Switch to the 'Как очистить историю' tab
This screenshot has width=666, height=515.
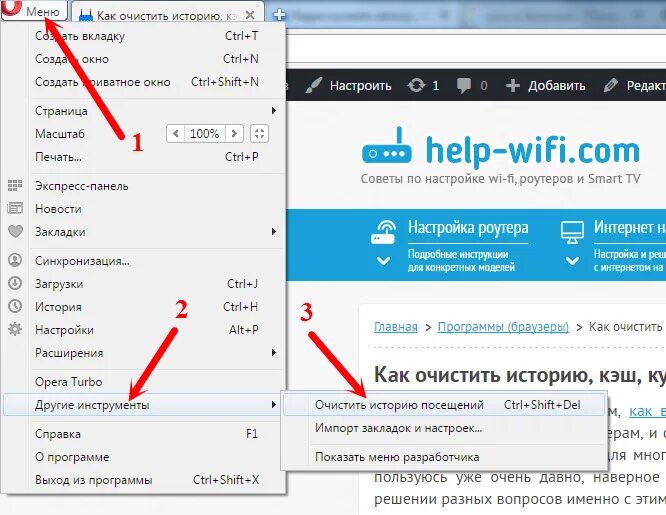(x=167, y=11)
